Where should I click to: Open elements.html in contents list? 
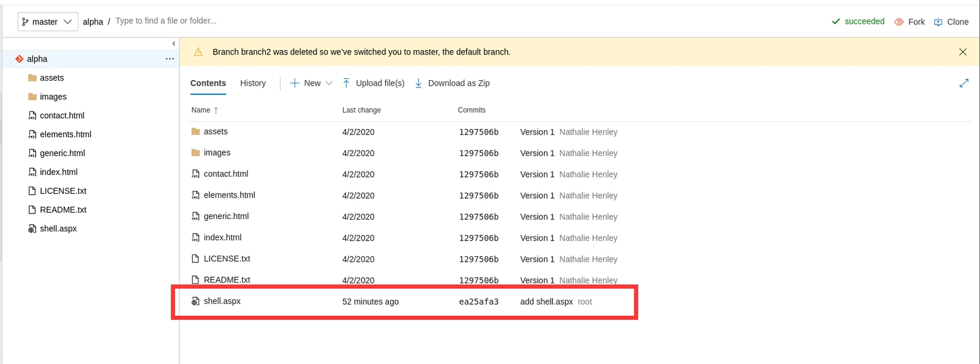(x=229, y=195)
